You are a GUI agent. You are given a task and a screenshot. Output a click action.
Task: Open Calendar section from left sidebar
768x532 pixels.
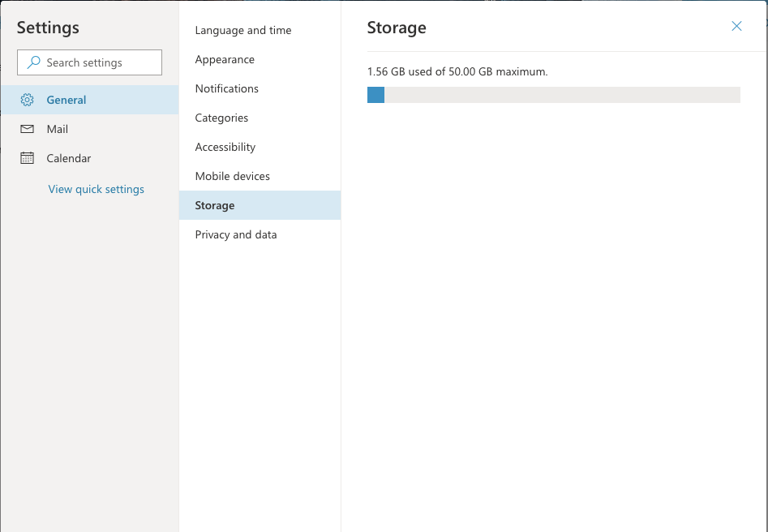[x=69, y=157]
